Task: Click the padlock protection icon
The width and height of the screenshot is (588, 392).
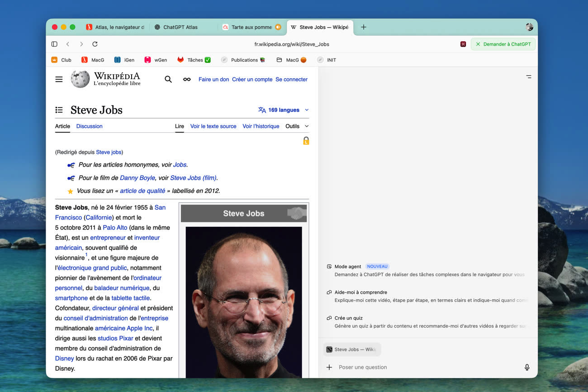Action: 306,141
